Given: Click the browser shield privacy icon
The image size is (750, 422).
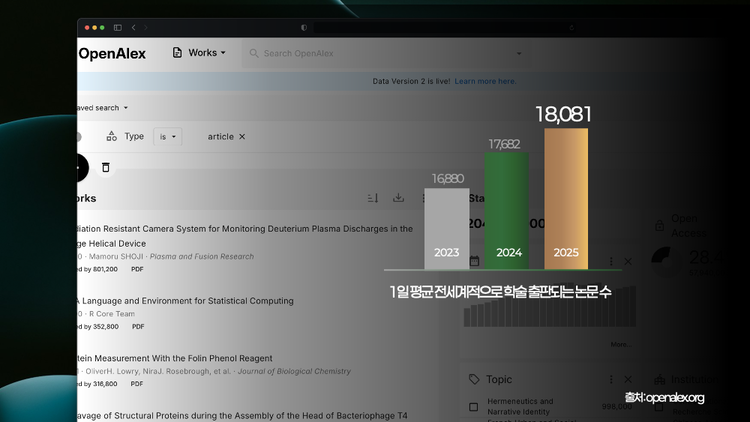Looking at the screenshot, I should coord(304,28).
